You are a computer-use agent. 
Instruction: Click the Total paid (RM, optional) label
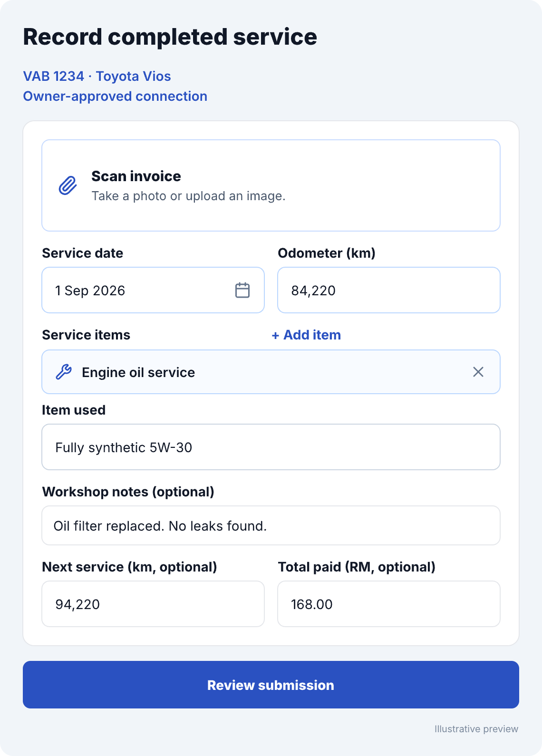point(357,567)
